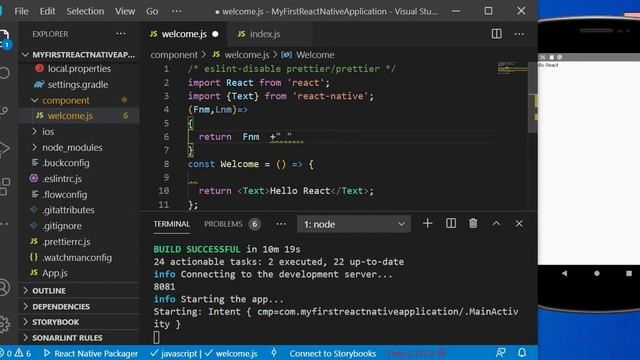Switch to the PROBLEMS panel tab
The image size is (640, 360).
(x=232, y=224)
